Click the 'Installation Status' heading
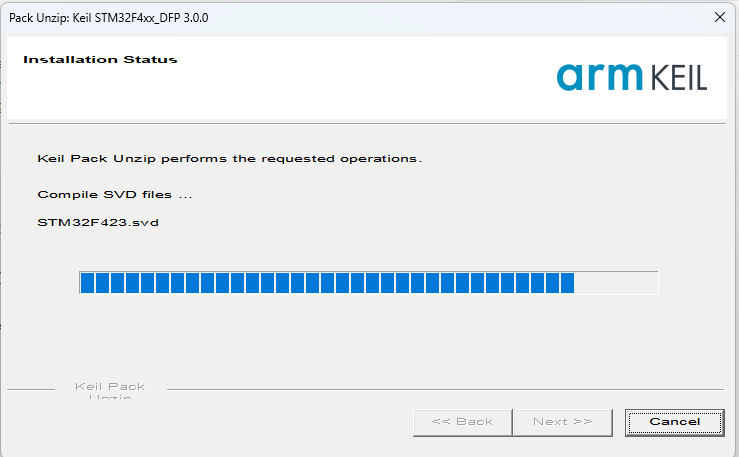739x457 pixels. (x=100, y=59)
